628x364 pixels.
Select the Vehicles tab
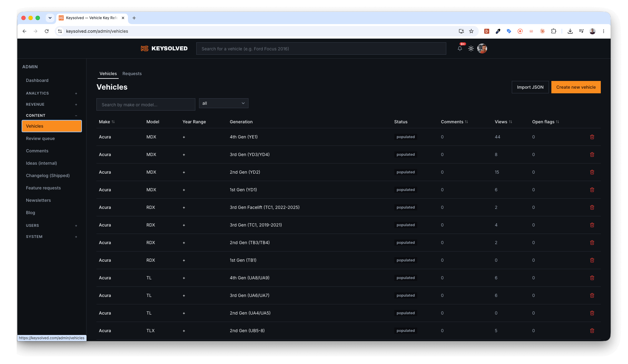[x=108, y=74]
